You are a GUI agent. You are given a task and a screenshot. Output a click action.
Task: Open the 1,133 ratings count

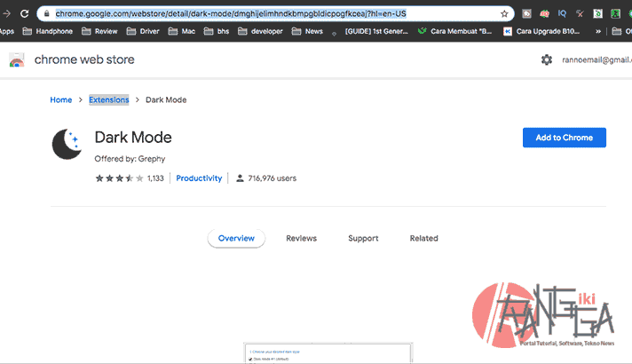point(155,178)
